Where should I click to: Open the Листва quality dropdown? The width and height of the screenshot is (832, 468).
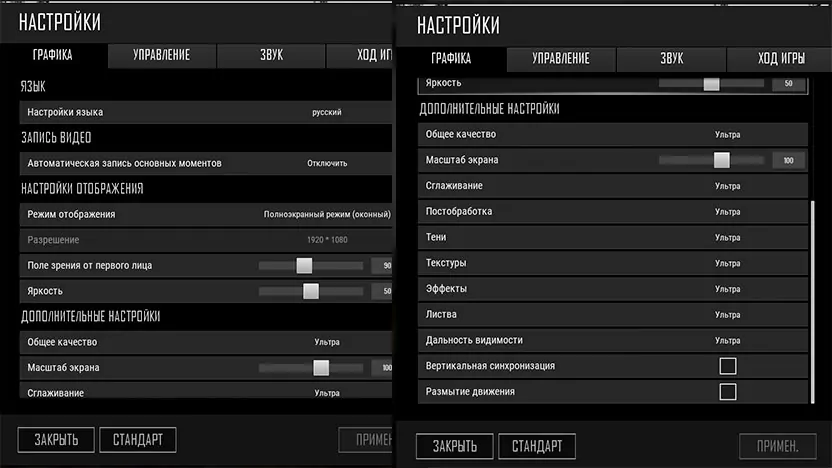727,315
